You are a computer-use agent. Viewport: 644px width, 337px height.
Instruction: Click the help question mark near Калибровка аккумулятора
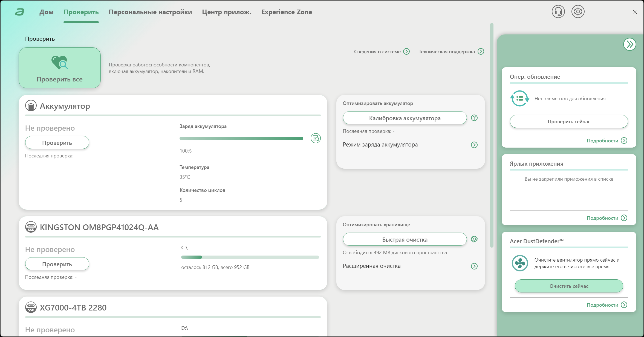[x=474, y=118]
